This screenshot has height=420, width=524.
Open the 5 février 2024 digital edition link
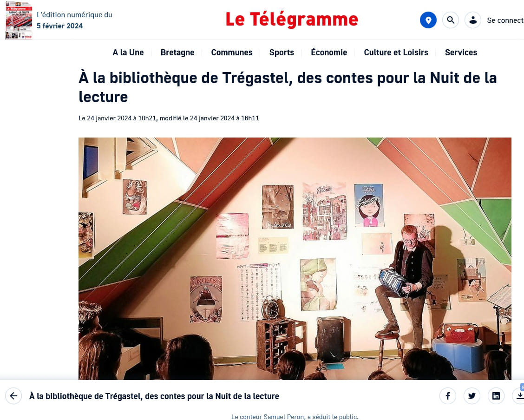tap(59, 26)
